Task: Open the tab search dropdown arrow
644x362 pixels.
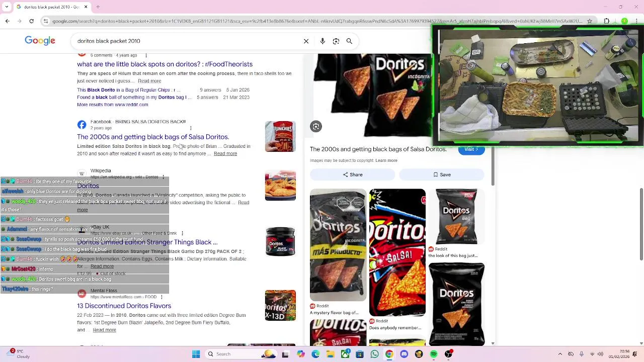Action: (x=7, y=7)
